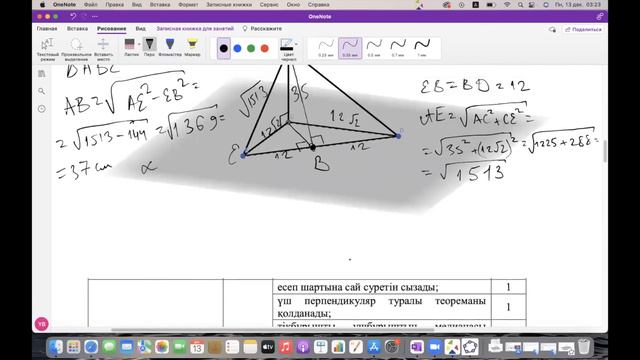640x360 pixels.
Task: Open OneNote icon in the Dock
Action: pos(417,347)
